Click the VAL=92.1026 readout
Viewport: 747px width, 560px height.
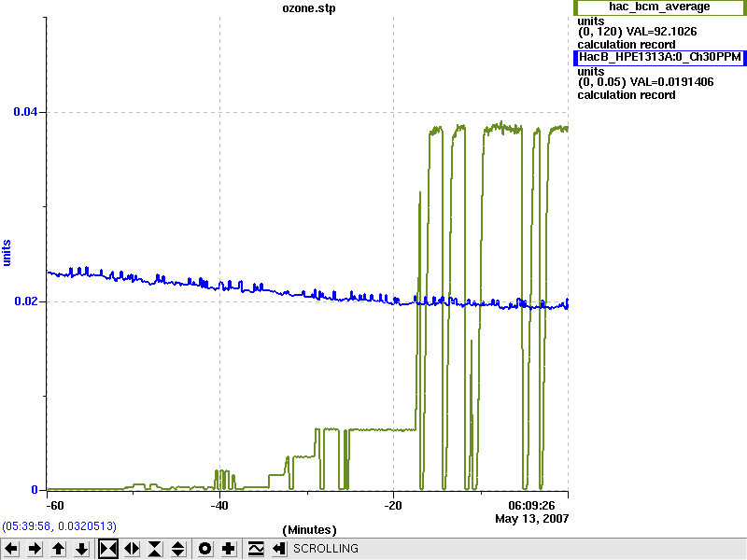661,32
